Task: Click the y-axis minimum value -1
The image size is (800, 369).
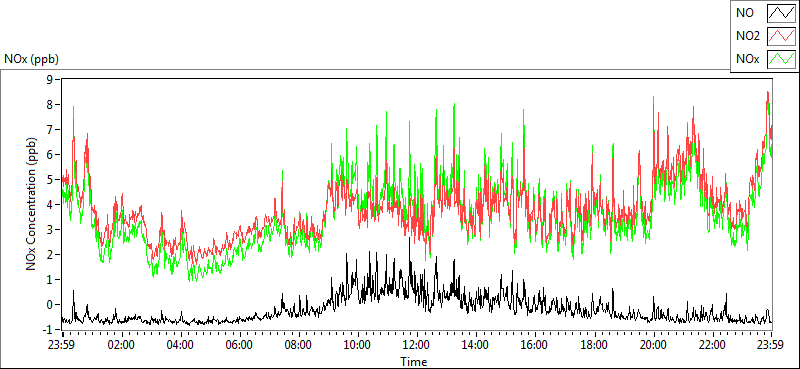Action: (x=49, y=329)
